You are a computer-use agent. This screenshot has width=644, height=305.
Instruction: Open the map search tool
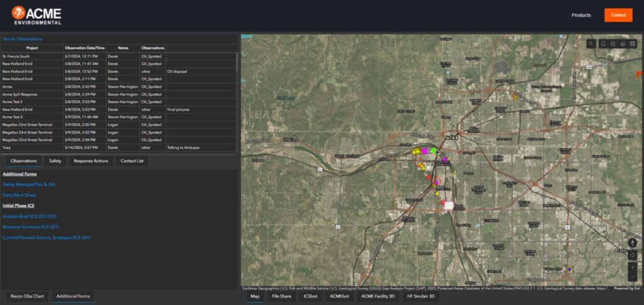591,43
